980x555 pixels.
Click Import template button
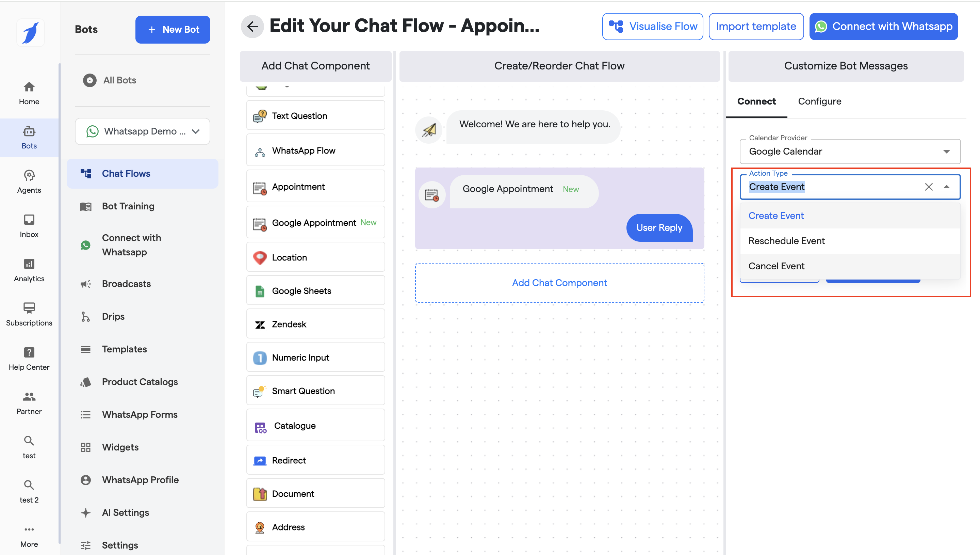point(756,26)
